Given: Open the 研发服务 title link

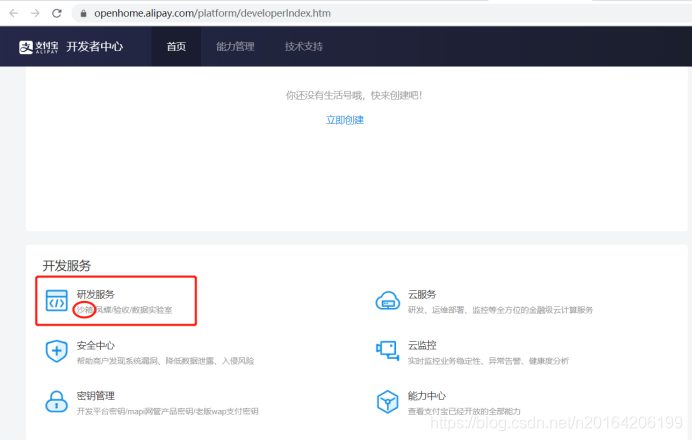Looking at the screenshot, I should [x=95, y=294].
